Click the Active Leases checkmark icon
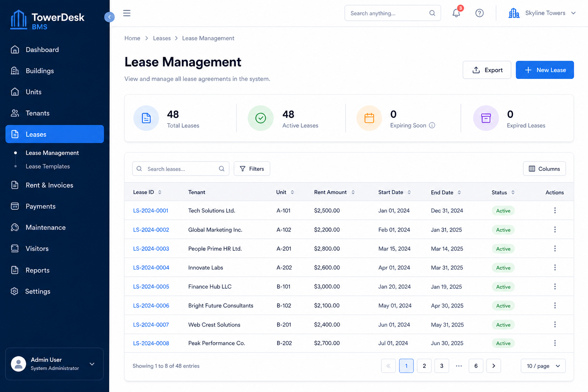588x392 pixels. coord(261,118)
